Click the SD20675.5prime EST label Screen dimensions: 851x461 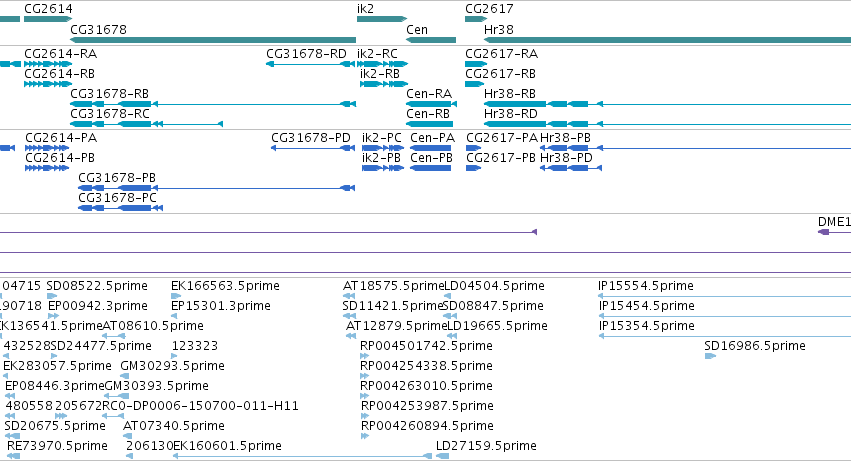coord(55,427)
